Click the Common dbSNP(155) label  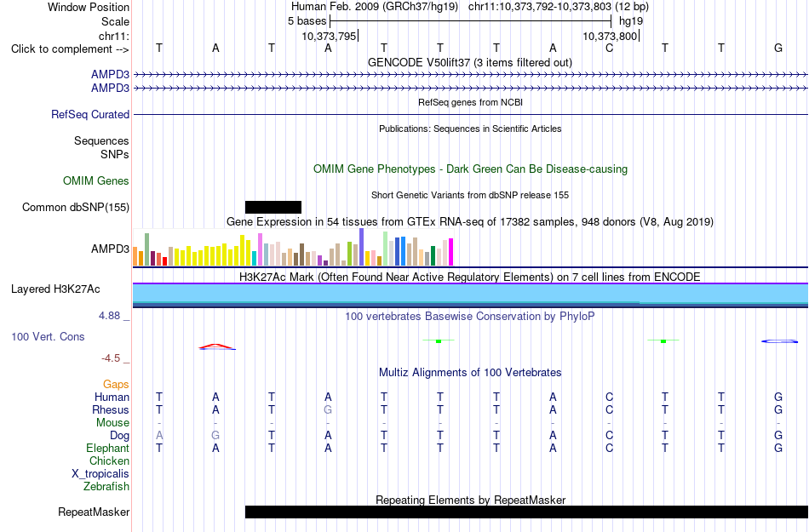(x=76, y=207)
